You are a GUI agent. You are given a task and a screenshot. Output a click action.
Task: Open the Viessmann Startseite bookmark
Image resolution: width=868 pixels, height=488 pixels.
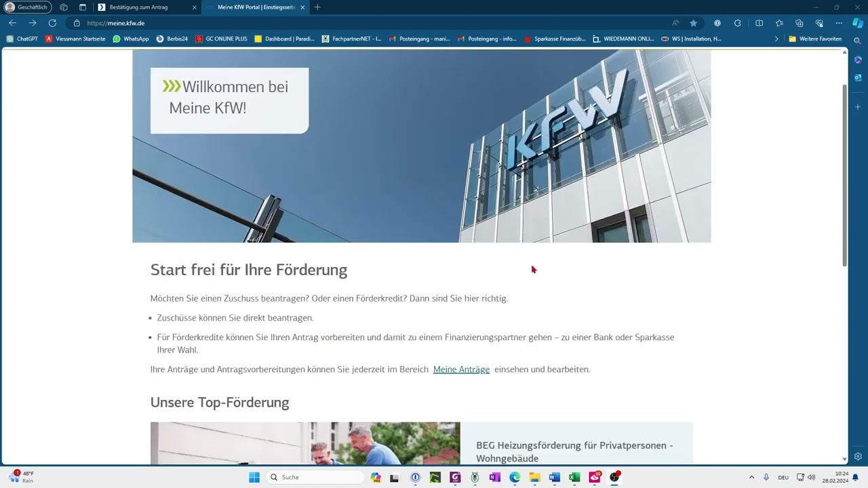click(75, 39)
